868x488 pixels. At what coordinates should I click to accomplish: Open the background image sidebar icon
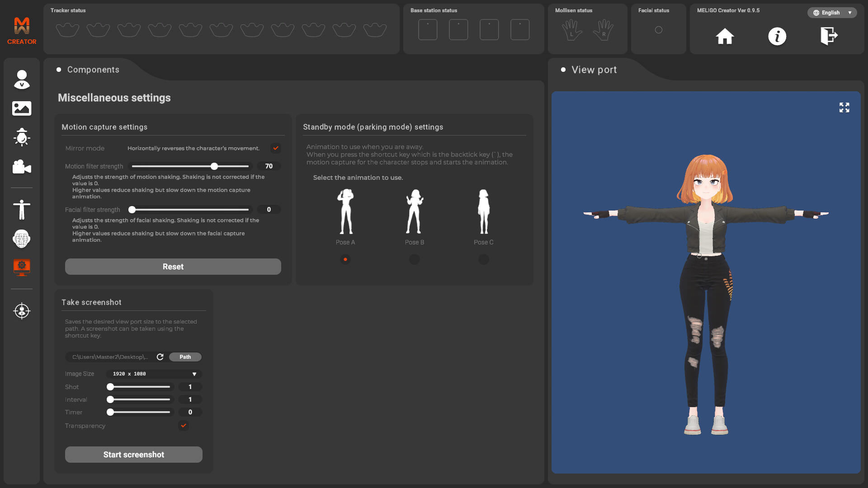[21, 108]
